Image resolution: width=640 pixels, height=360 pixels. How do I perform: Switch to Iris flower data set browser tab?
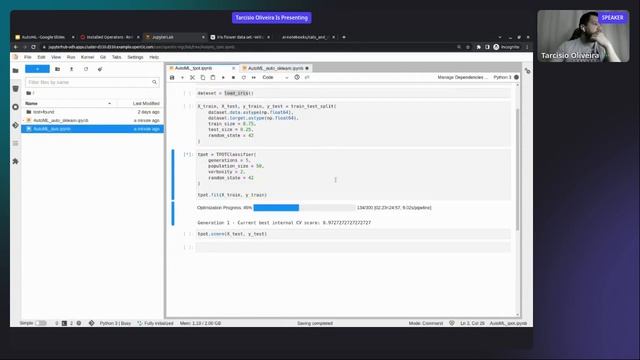[239, 37]
